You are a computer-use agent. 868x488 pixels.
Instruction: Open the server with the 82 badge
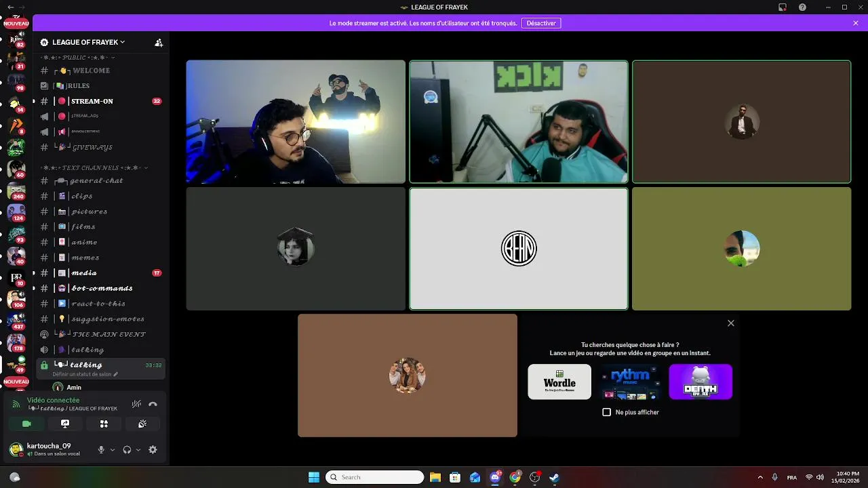(x=16, y=39)
